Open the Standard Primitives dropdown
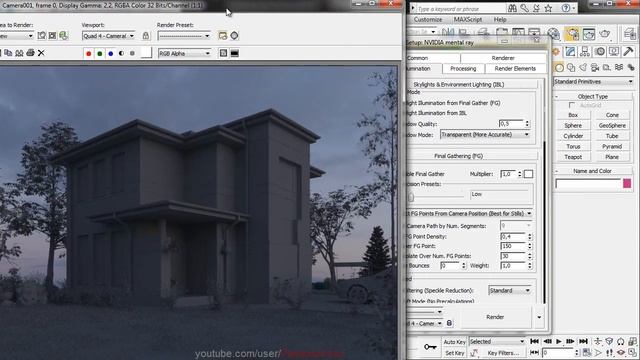Viewport: 640px width, 360px height. click(593, 82)
